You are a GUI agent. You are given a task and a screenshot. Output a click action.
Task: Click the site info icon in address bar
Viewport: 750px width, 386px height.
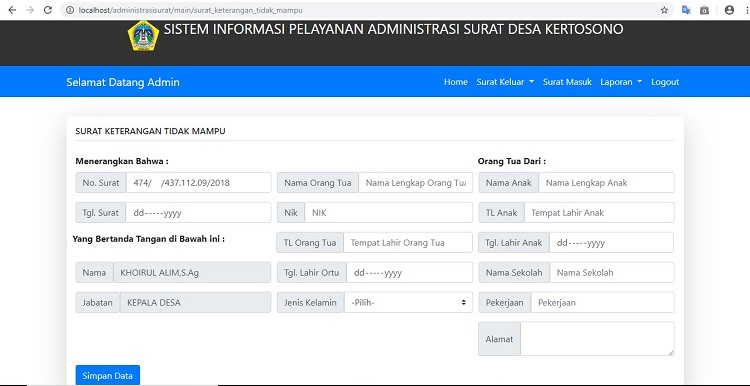coord(70,10)
